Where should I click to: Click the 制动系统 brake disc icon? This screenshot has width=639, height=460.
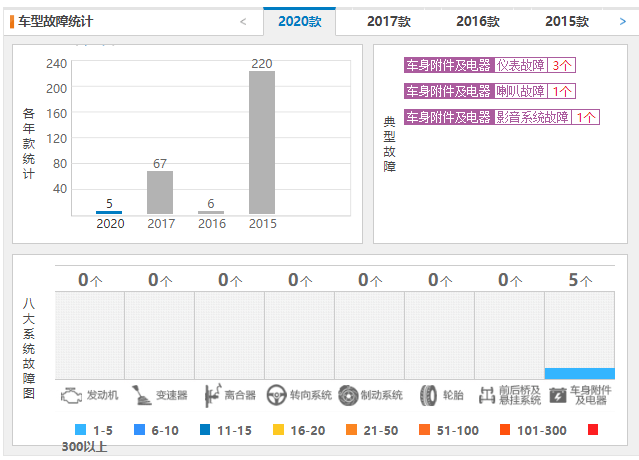[x=348, y=395]
